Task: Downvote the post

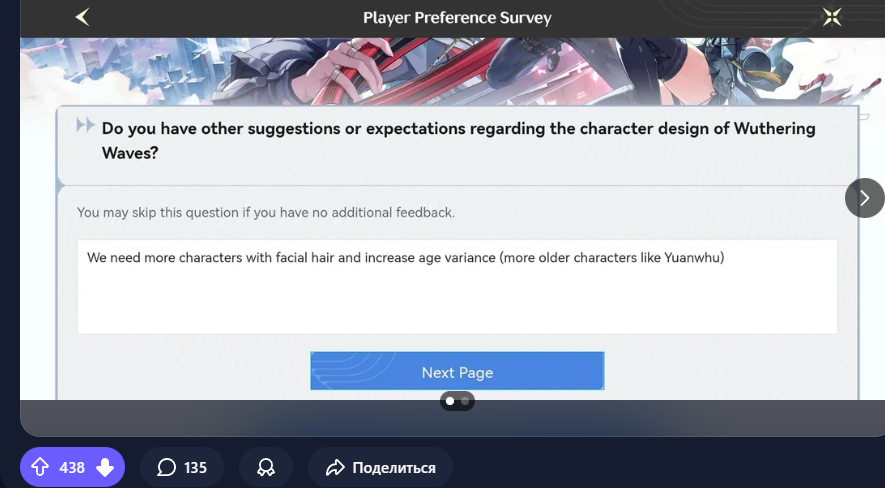Action: [105, 467]
